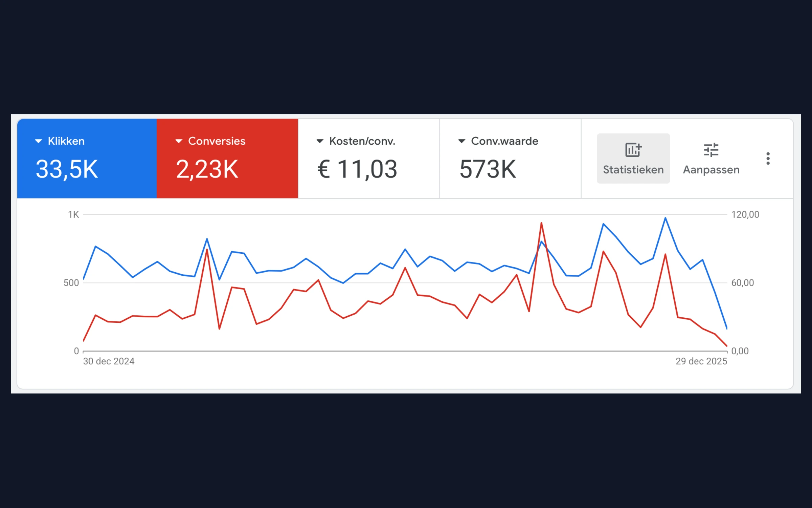This screenshot has height=508, width=812.
Task: Click the Statistieken chart icon
Action: click(x=633, y=150)
